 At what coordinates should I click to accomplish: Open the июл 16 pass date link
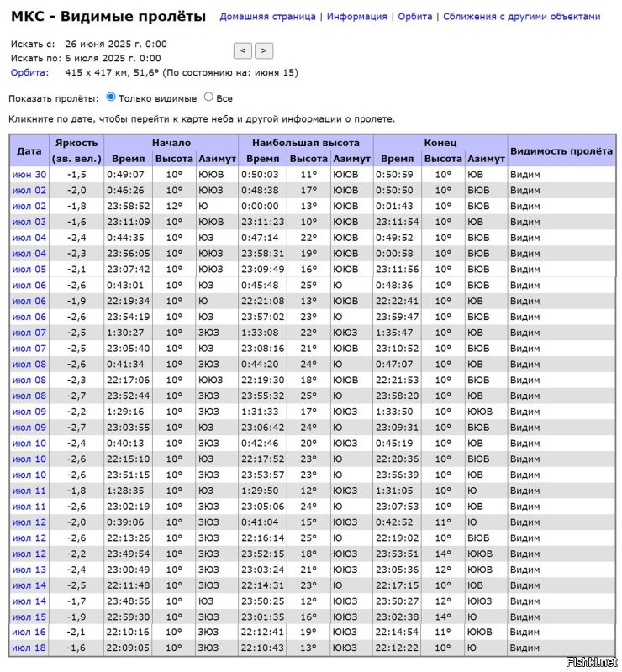click(x=29, y=633)
